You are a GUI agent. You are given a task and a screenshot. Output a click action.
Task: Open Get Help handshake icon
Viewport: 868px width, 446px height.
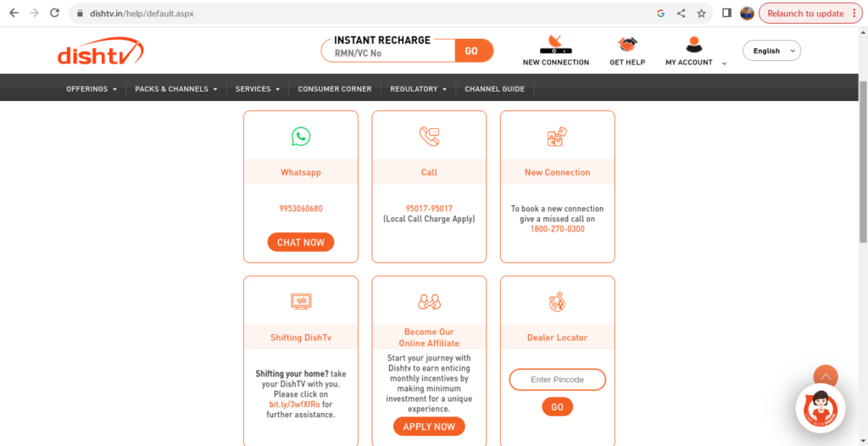pyautogui.click(x=627, y=44)
